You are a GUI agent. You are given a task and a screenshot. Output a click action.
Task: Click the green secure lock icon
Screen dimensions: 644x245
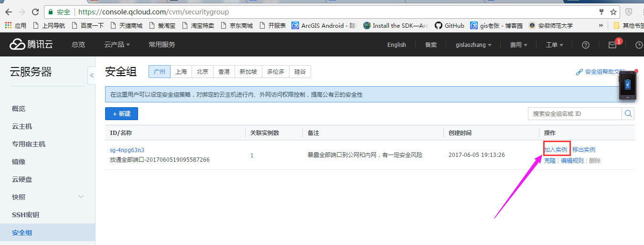(51, 12)
